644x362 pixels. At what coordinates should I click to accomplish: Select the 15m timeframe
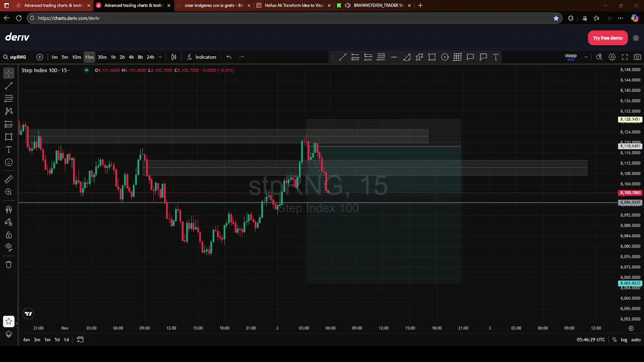[89, 57]
